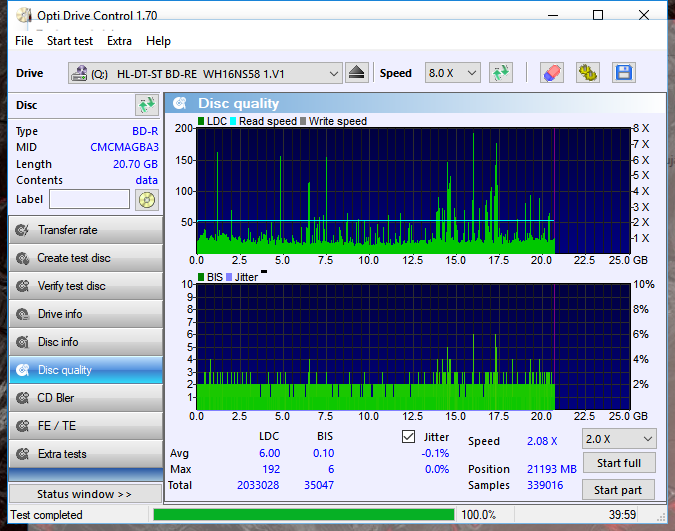This screenshot has height=531, width=675.
Task: Click the green BIS legend swatch
Action: tap(201, 277)
